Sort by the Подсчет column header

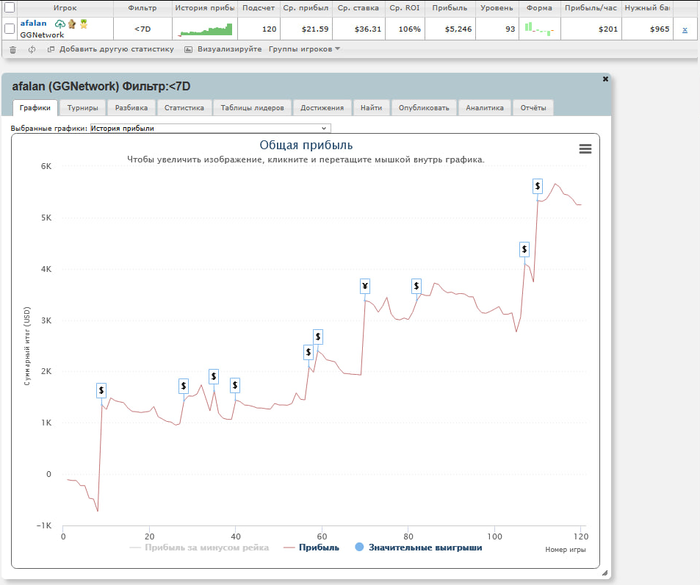pos(258,8)
